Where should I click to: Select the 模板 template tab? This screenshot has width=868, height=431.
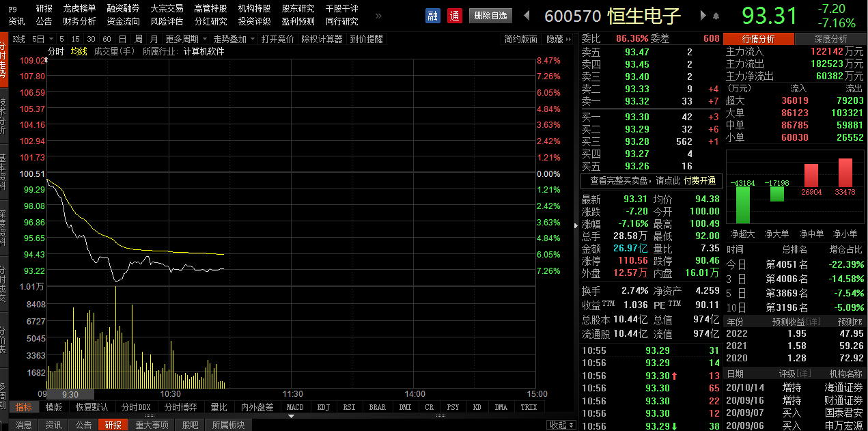(54, 407)
